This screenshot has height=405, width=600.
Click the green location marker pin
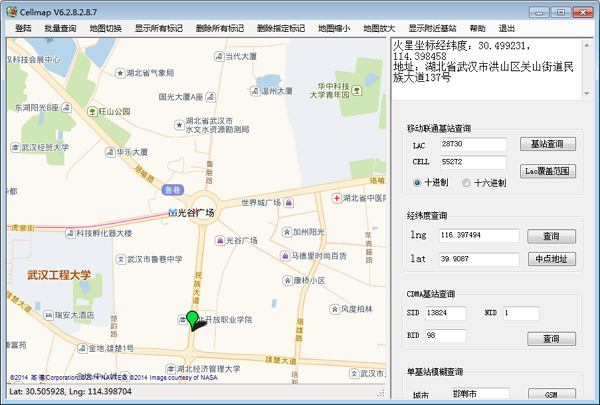pos(192,320)
